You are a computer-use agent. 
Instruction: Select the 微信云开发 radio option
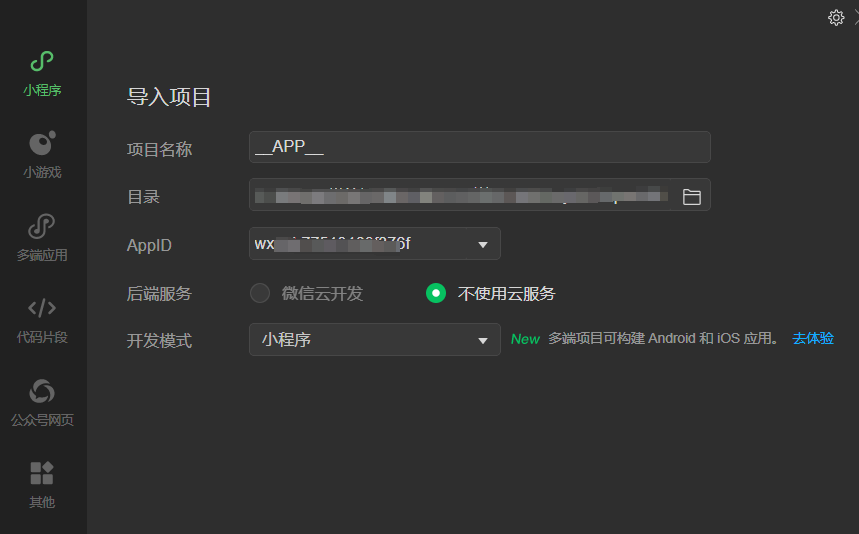[x=260, y=293]
